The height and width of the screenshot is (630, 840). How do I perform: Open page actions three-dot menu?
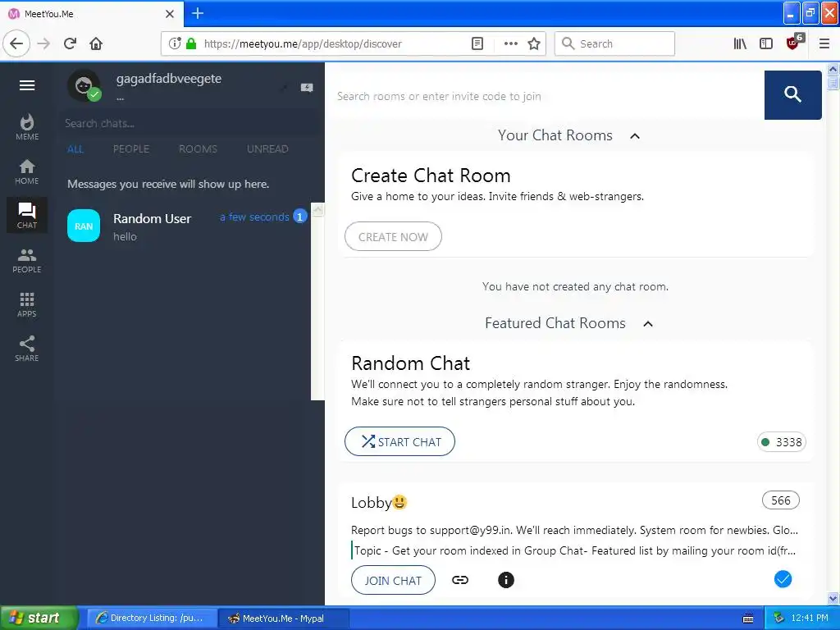click(x=510, y=43)
